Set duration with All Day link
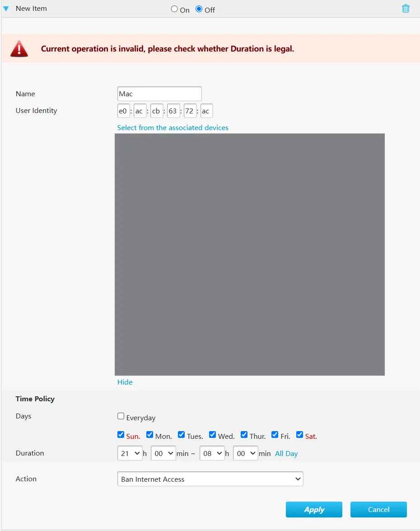Viewport: 420px width, 531px height. pos(286,453)
